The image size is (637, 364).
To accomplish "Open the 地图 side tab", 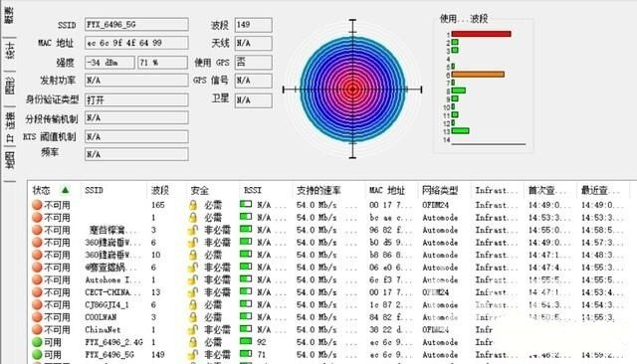I will (10, 160).
